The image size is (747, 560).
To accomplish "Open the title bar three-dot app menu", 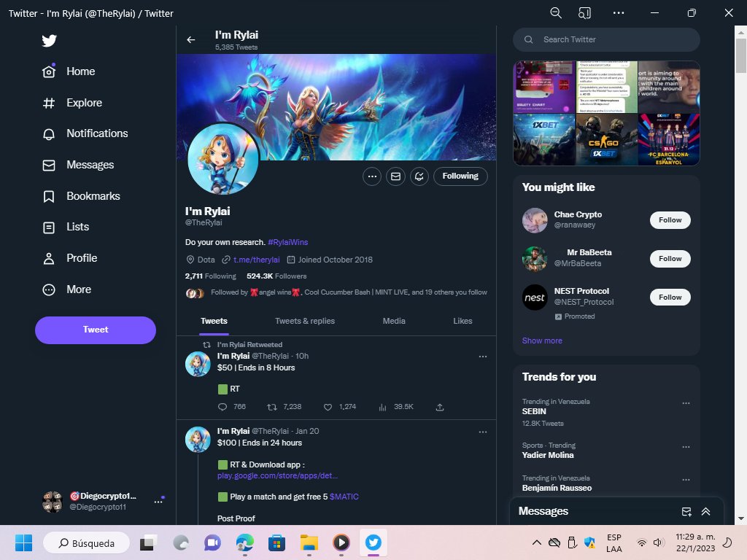I will [x=619, y=13].
